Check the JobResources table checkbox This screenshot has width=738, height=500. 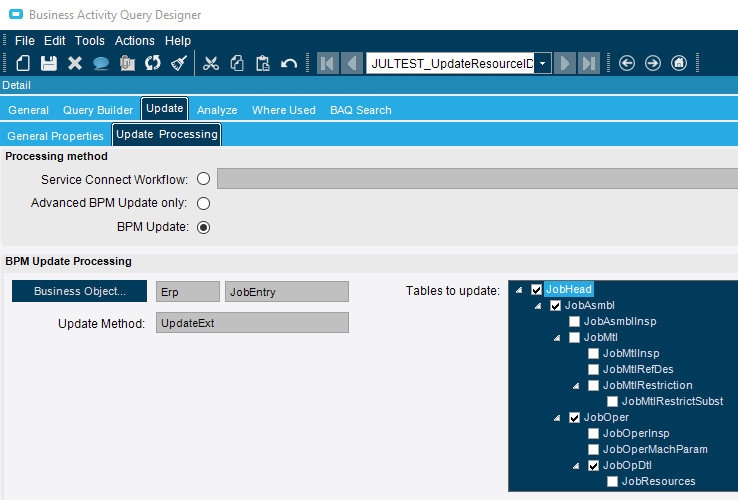pos(612,482)
